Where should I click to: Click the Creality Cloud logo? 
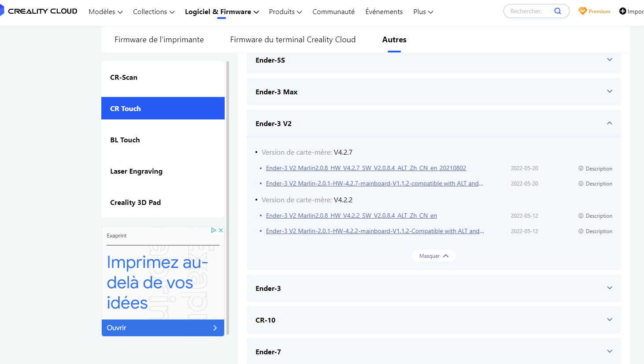tap(38, 11)
